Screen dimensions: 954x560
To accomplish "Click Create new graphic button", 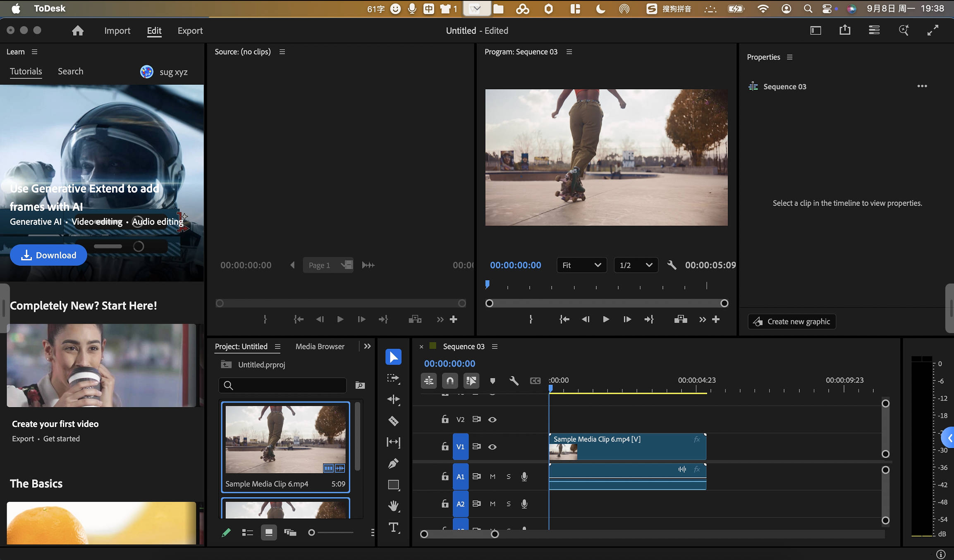I will pyautogui.click(x=791, y=322).
